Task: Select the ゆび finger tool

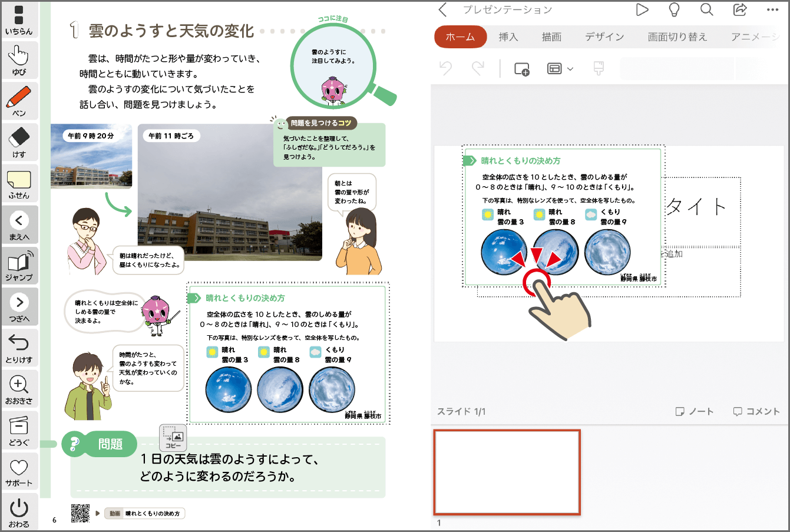Action: 19,61
